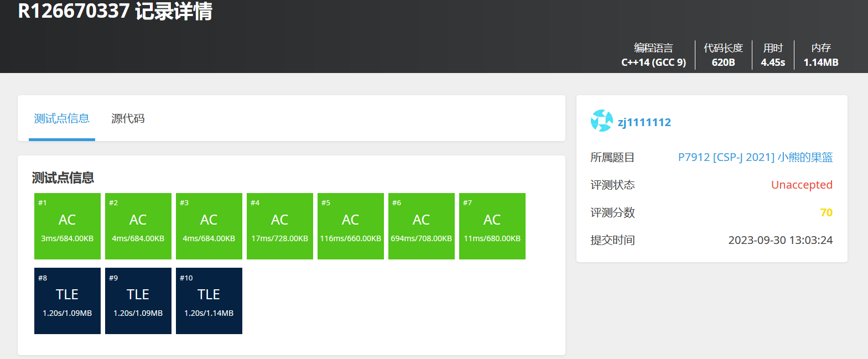This screenshot has width=868, height=359.
Task: Click the 评测分数 label
Action: [612, 212]
